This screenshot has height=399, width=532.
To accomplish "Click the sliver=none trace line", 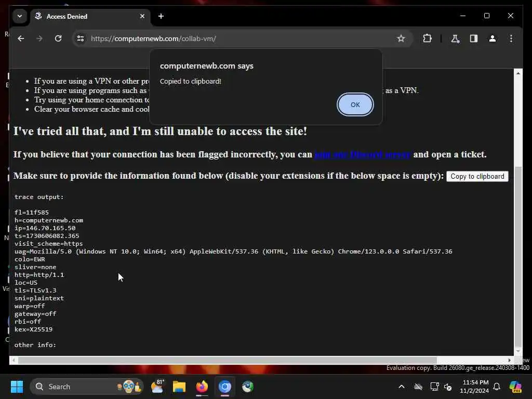I will click(x=35, y=267).
